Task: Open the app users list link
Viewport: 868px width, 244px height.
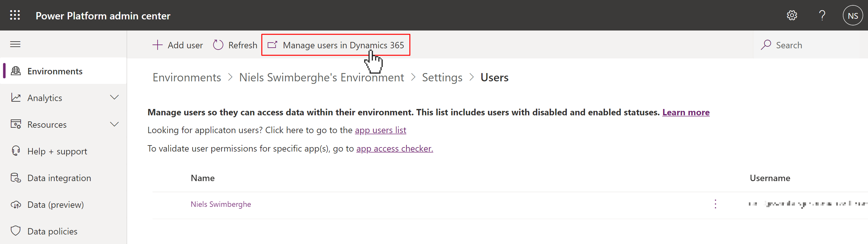Action: click(380, 130)
